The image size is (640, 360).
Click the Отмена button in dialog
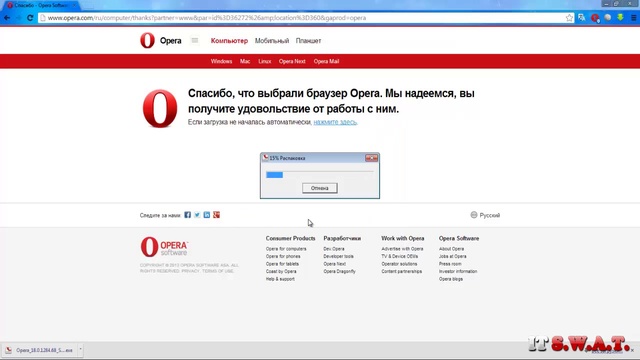tap(320, 188)
